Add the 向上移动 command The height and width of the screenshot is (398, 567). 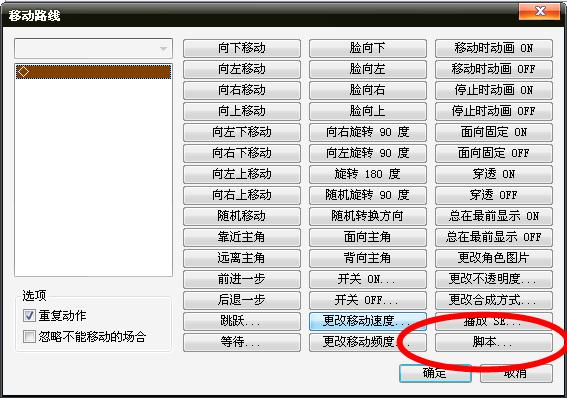pyautogui.click(x=242, y=111)
